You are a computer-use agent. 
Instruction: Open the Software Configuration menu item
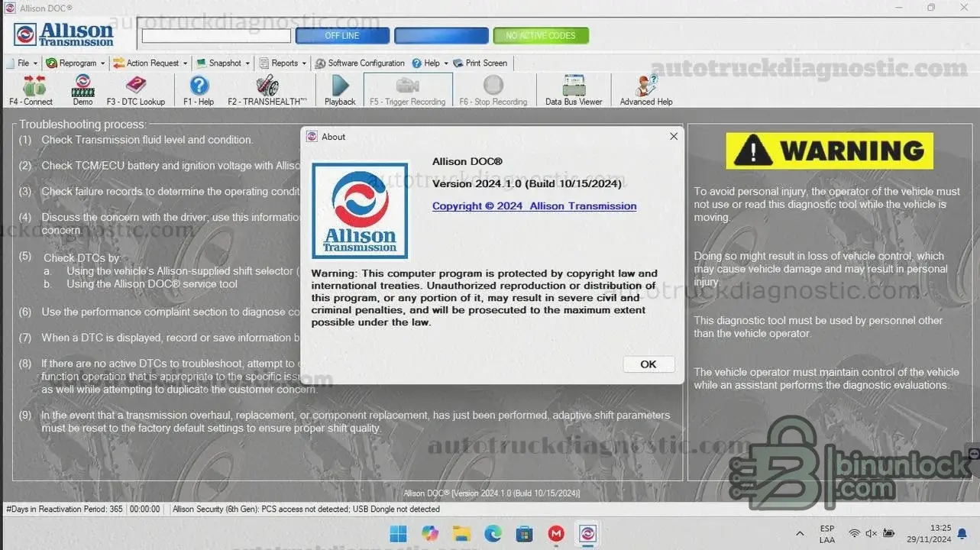pyautogui.click(x=360, y=63)
